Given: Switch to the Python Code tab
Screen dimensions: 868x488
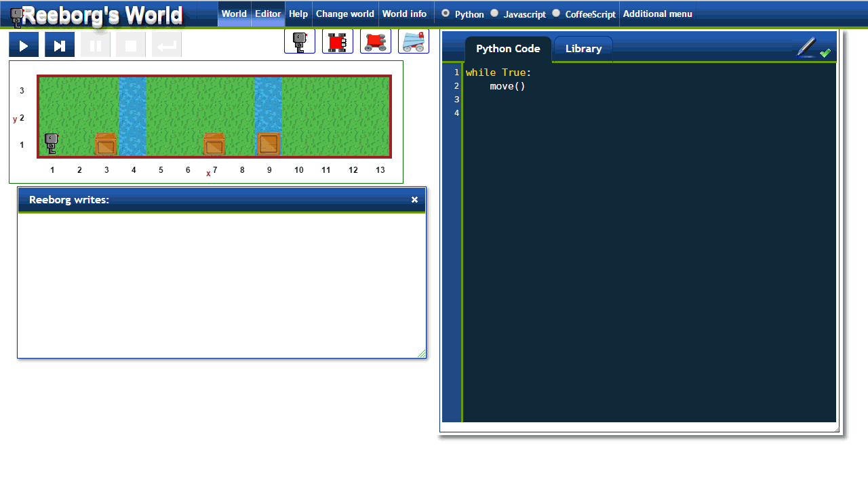Looking at the screenshot, I should point(508,49).
